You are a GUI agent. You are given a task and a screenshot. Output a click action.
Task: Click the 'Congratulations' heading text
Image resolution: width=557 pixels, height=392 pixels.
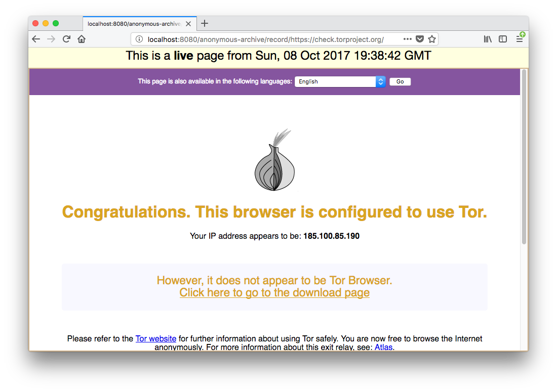pyautogui.click(x=274, y=212)
